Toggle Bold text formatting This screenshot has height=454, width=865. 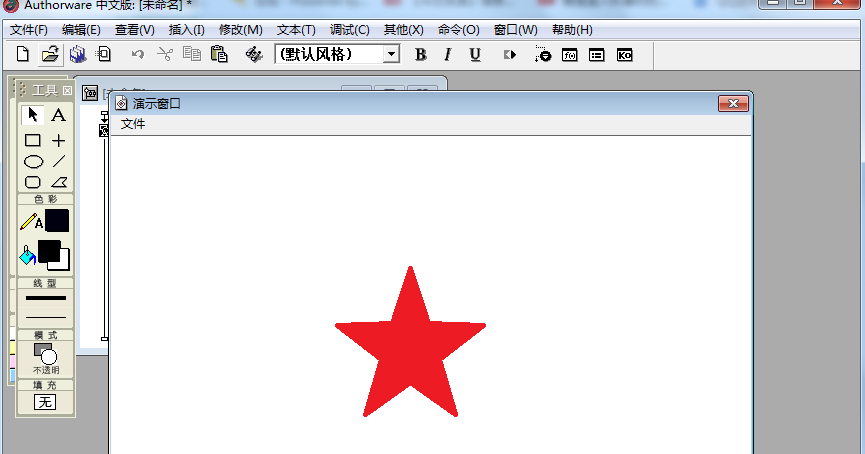[x=420, y=55]
